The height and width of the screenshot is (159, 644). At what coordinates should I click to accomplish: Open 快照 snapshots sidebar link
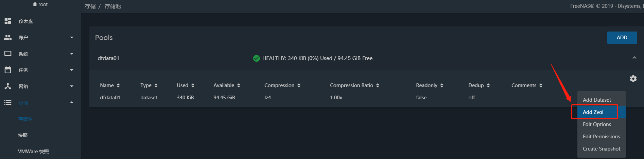tap(23, 135)
